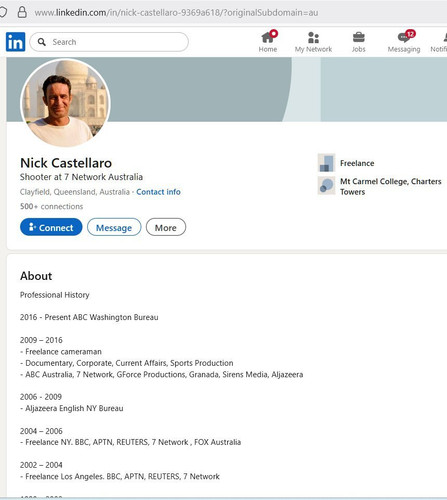Click the '2004 – 2006' date line
Screen dimensions: 447x500
point(41,431)
